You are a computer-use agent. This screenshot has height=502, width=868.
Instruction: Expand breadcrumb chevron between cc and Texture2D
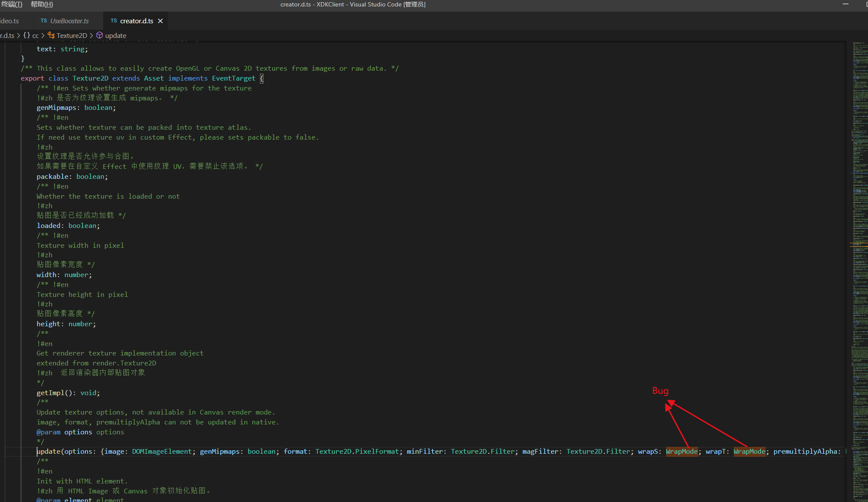43,36
